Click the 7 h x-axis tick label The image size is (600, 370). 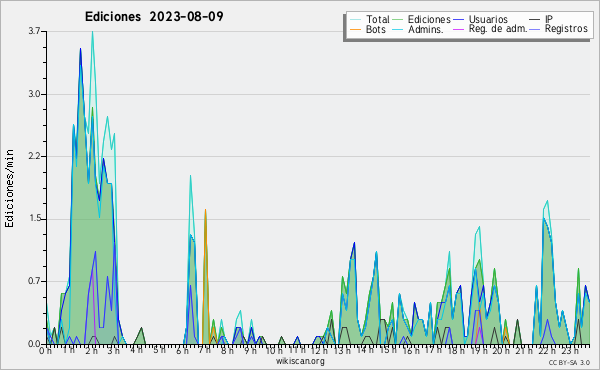click(x=204, y=350)
